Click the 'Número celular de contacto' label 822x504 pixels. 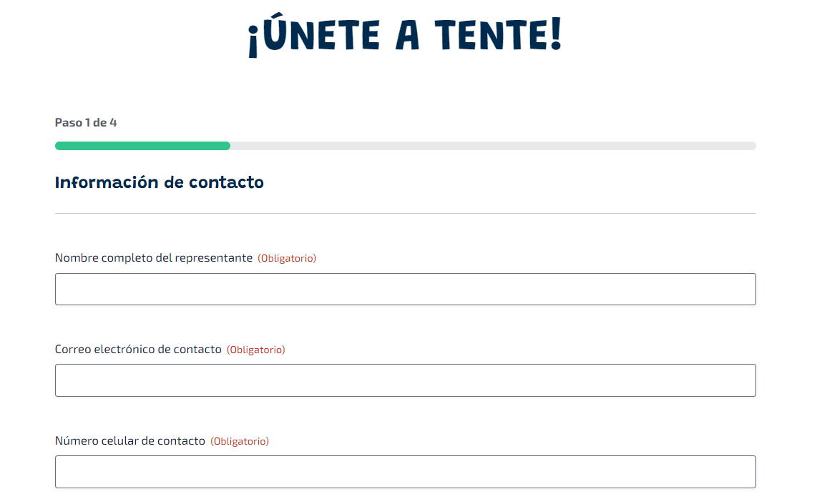pos(130,440)
